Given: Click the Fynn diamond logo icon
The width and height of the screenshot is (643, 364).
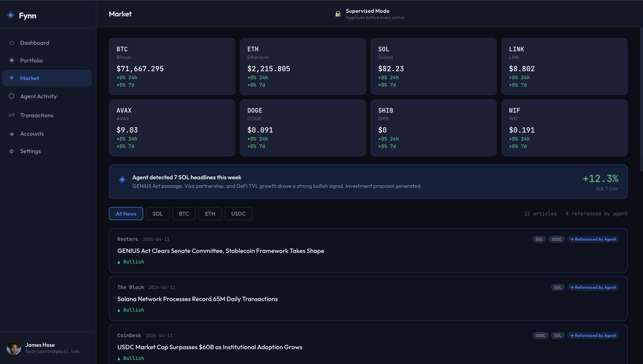Looking at the screenshot, I should pyautogui.click(x=11, y=15).
